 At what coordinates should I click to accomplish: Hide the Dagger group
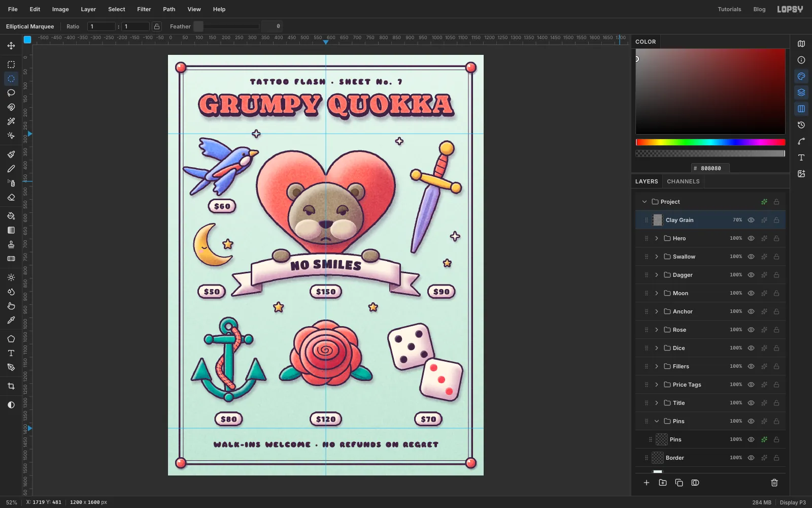tap(751, 275)
